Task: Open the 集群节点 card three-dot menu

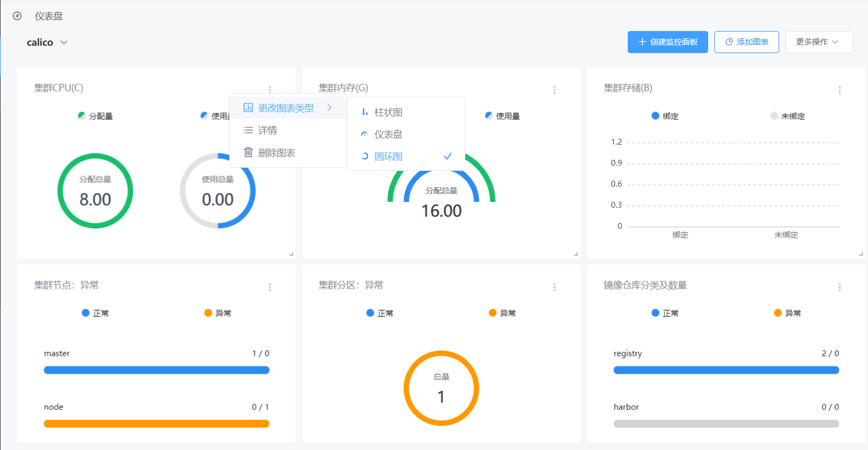Action: click(x=270, y=287)
